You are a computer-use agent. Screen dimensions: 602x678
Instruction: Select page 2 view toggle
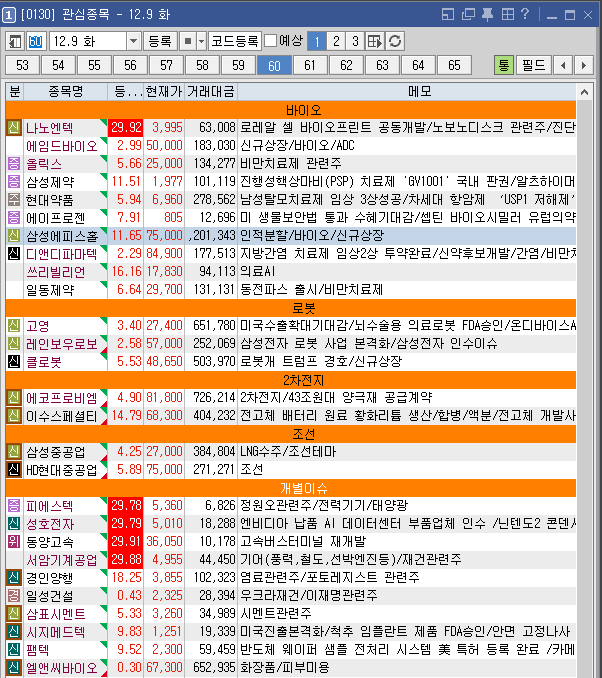335,41
